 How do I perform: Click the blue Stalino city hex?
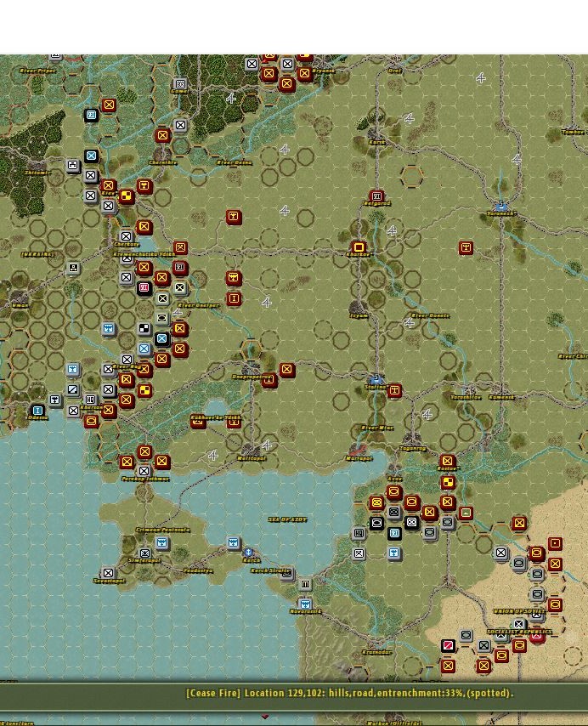[x=376, y=380]
